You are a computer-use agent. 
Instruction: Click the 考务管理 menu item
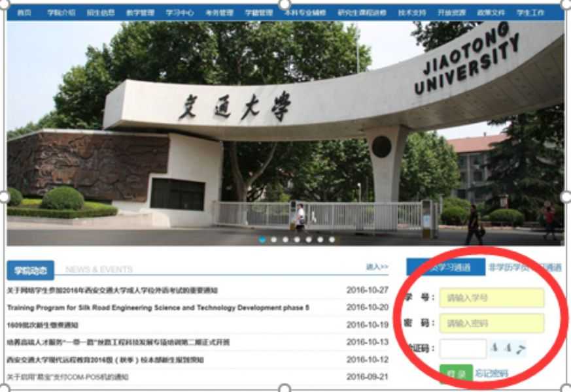coord(220,12)
